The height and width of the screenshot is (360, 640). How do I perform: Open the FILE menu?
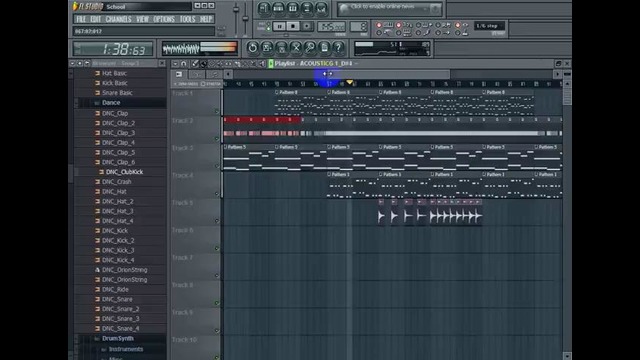[x=81, y=19]
